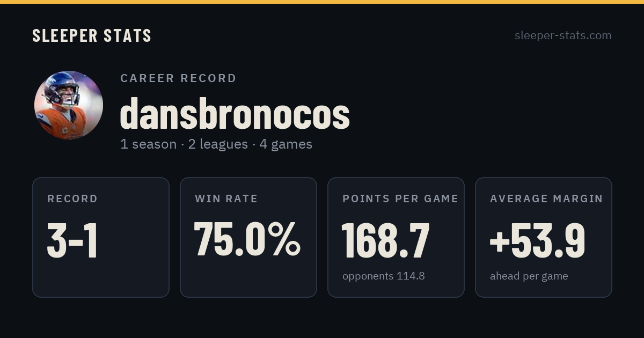The height and width of the screenshot is (338, 644).
Task: Click the 3-1 record value
Action: [x=72, y=241]
